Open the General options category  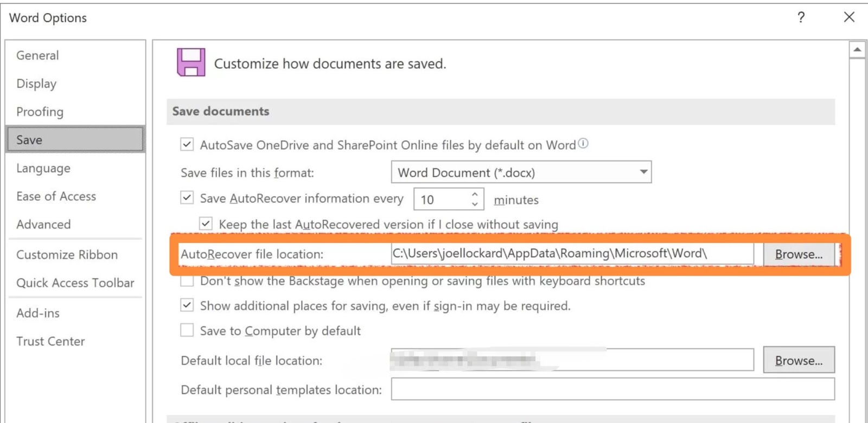37,55
